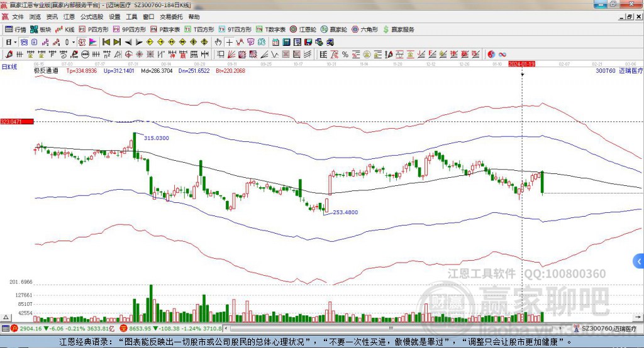Open the 9P四方形 tool
This screenshot has height=348, width=644.
coord(130,30)
